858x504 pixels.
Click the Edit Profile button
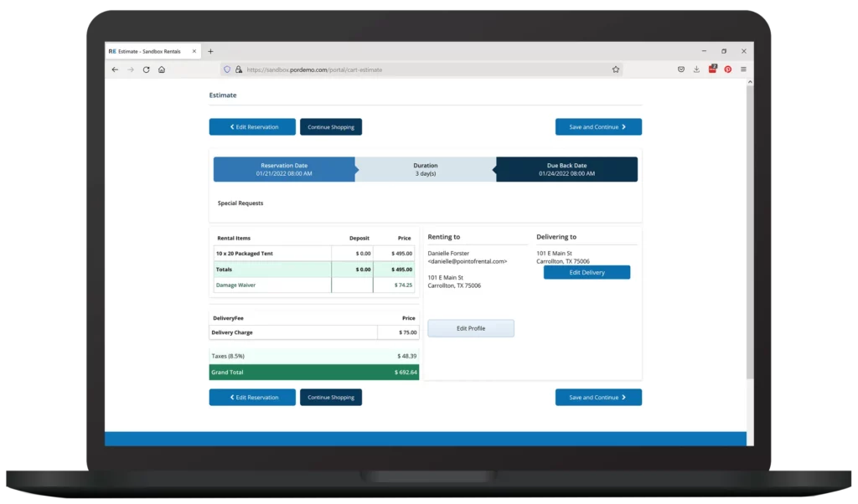(471, 328)
